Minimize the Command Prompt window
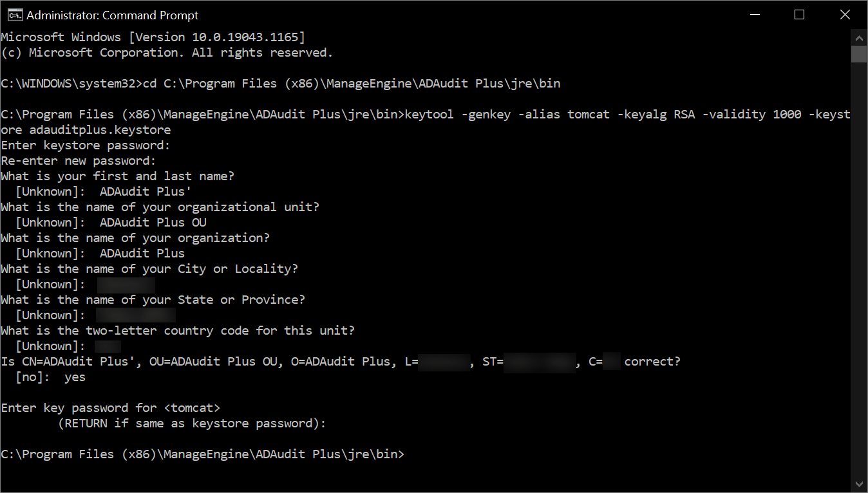Image resolution: width=868 pixels, height=493 pixels. tap(754, 14)
